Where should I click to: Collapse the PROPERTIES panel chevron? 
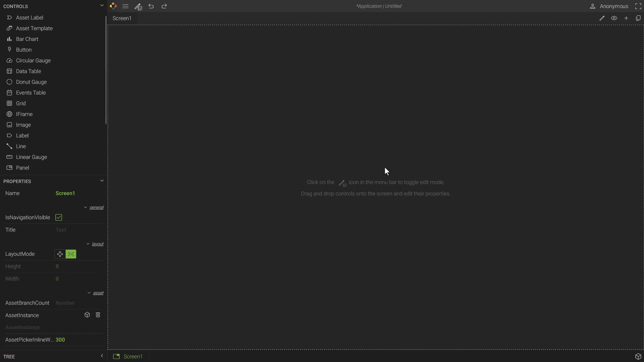102,181
